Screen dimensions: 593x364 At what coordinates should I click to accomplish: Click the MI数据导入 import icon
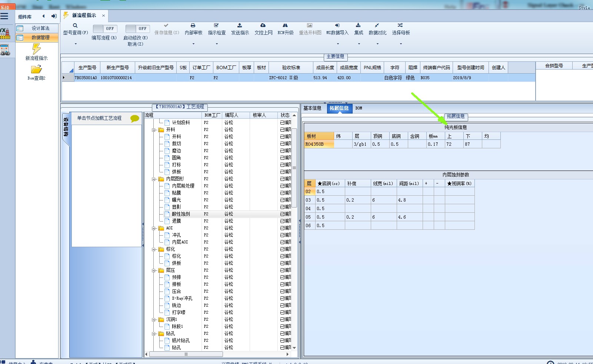click(337, 26)
